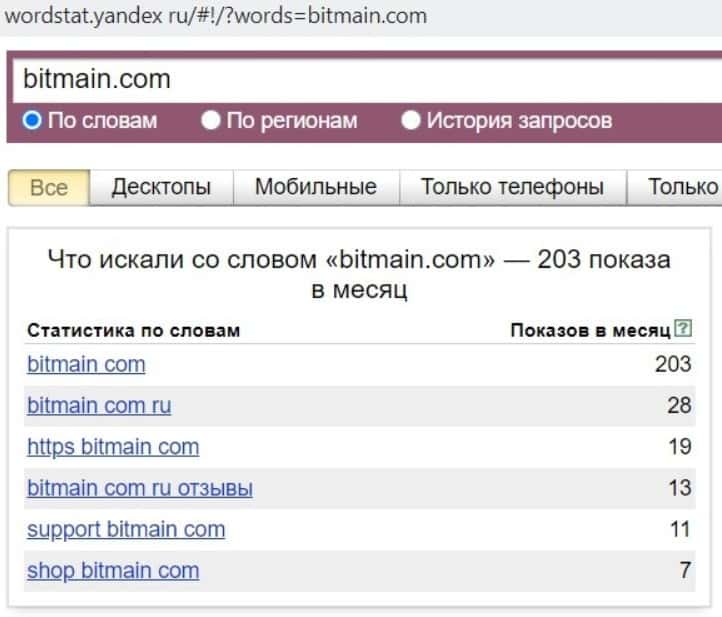Click the wordstat.yandex.ru address bar
Image resolution: width=722 pixels, height=617 pixels.
(x=215, y=16)
